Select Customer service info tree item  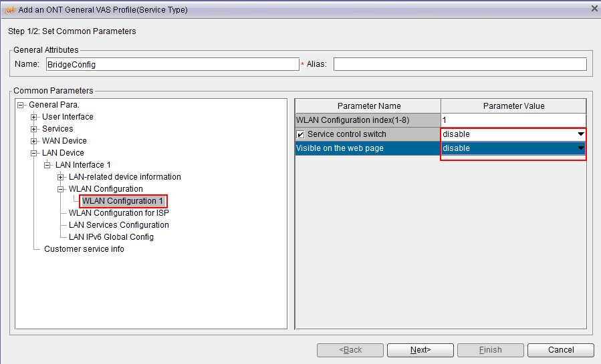[84, 249]
